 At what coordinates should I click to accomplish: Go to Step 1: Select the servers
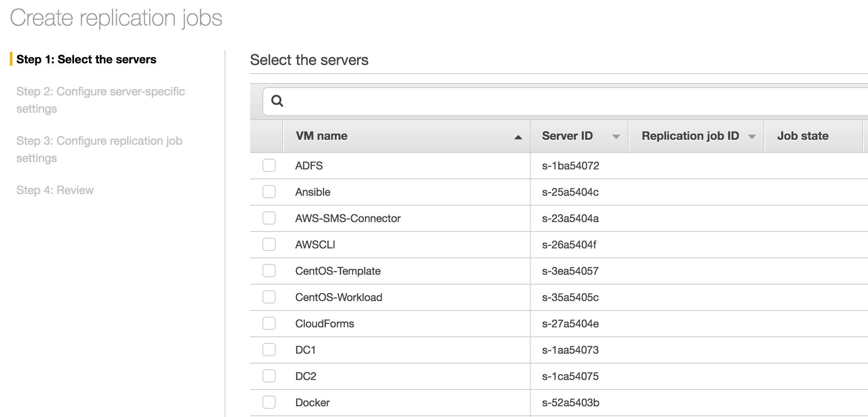(86, 60)
